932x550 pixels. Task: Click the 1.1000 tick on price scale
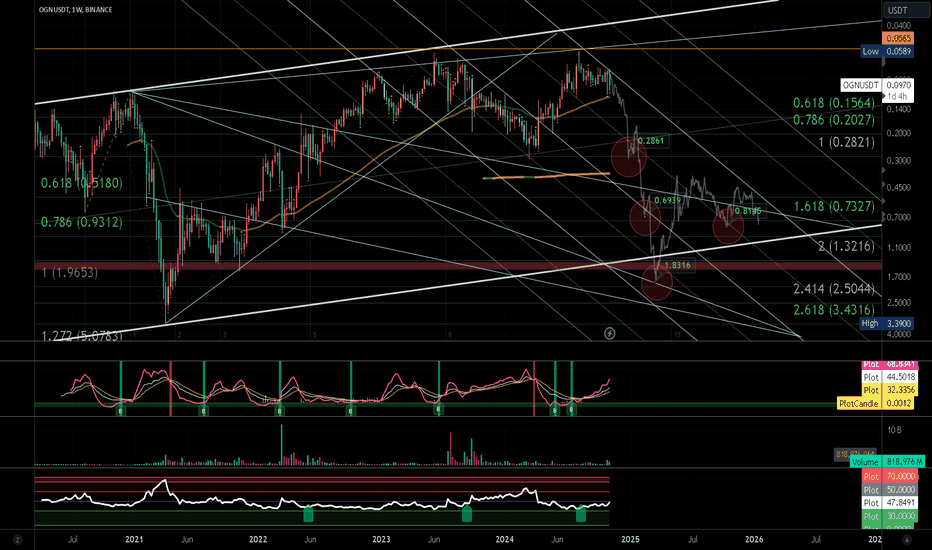[898, 247]
